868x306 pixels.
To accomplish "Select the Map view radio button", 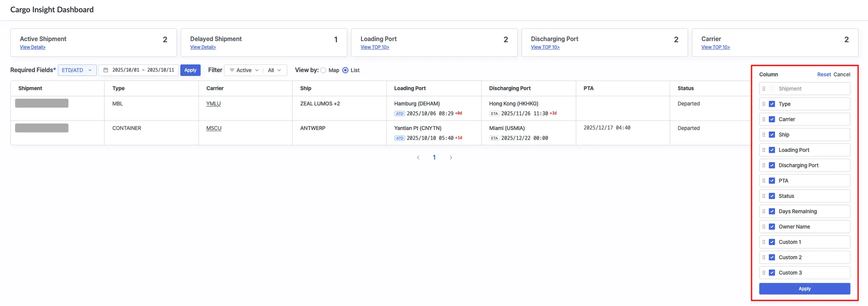I will [x=323, y=70].
